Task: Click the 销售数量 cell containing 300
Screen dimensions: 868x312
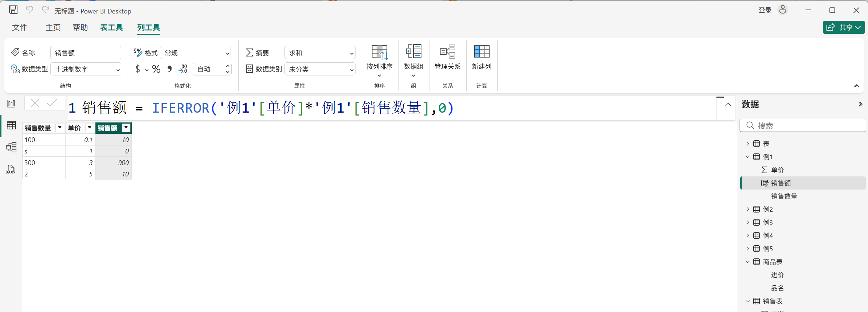Action: [44, 163]
